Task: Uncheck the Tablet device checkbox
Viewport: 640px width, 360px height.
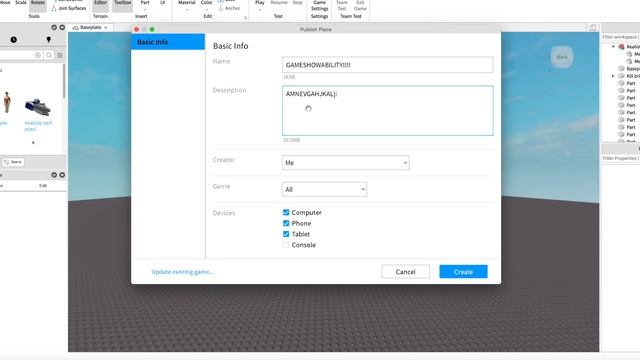Action: pyautogui.click(x=286, y=234)
